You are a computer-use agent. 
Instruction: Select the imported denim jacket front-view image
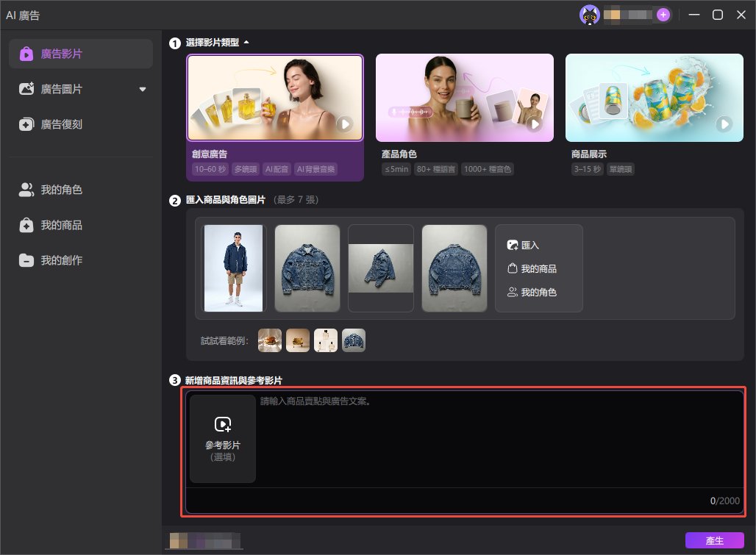tap(307, 268)
